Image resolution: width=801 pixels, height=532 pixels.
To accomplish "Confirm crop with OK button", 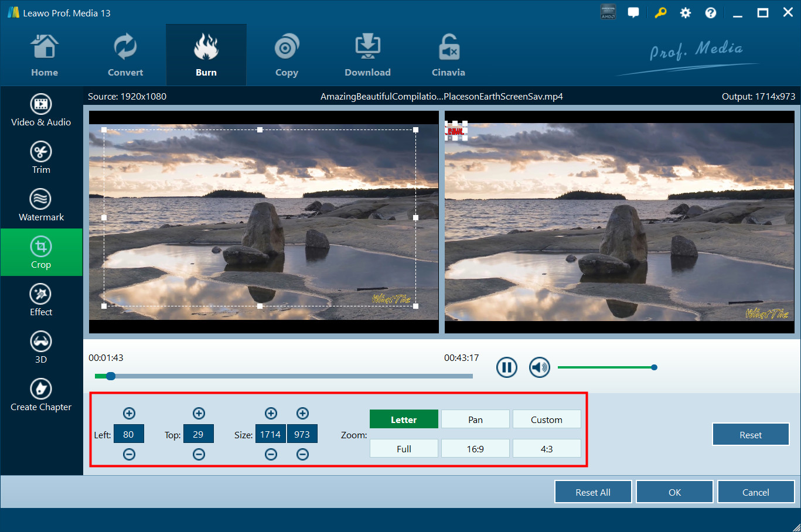I will 674,492.
